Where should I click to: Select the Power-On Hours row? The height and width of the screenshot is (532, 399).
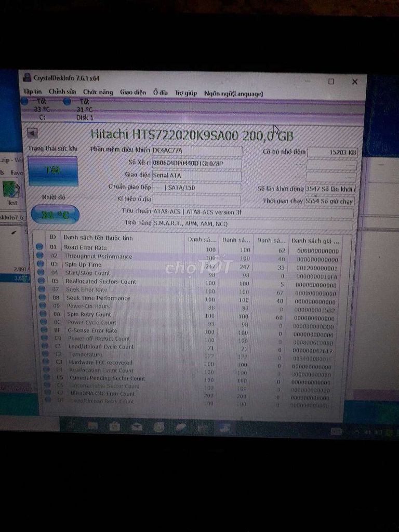point(189,307)
